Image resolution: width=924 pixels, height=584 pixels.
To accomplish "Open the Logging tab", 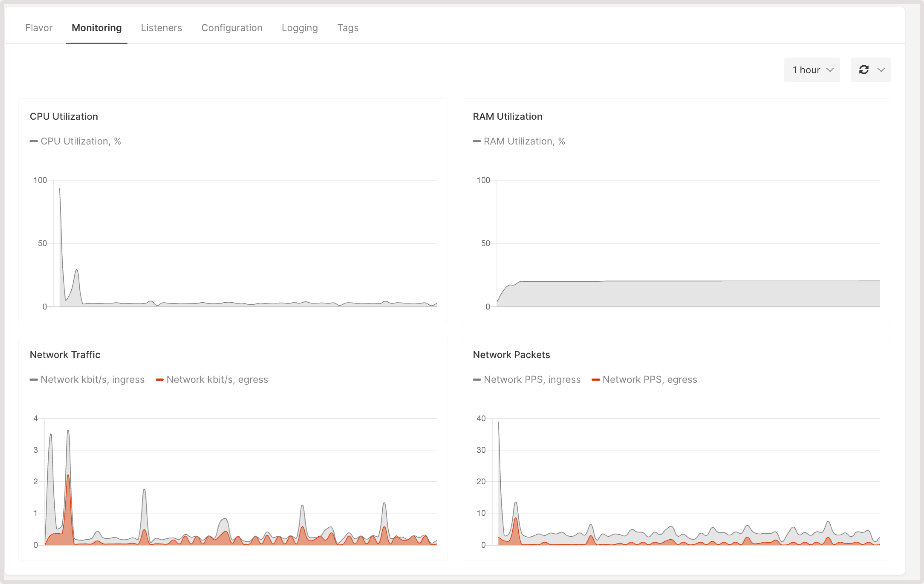I will 300,28.
